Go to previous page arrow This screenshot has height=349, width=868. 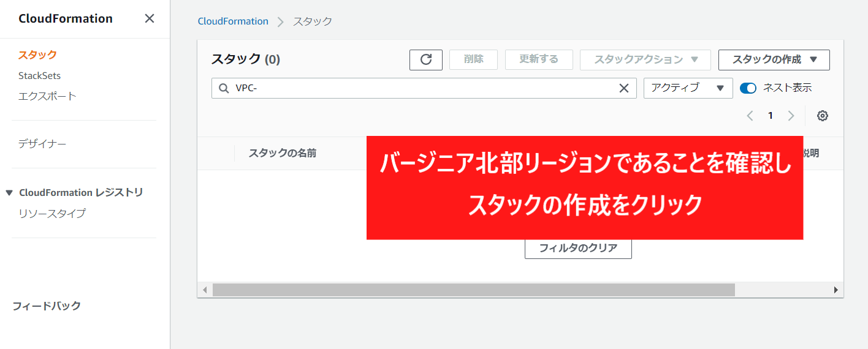coord(750,116)
